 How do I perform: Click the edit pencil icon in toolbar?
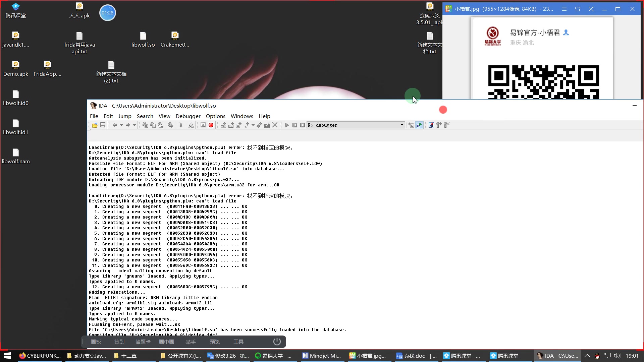267,125
